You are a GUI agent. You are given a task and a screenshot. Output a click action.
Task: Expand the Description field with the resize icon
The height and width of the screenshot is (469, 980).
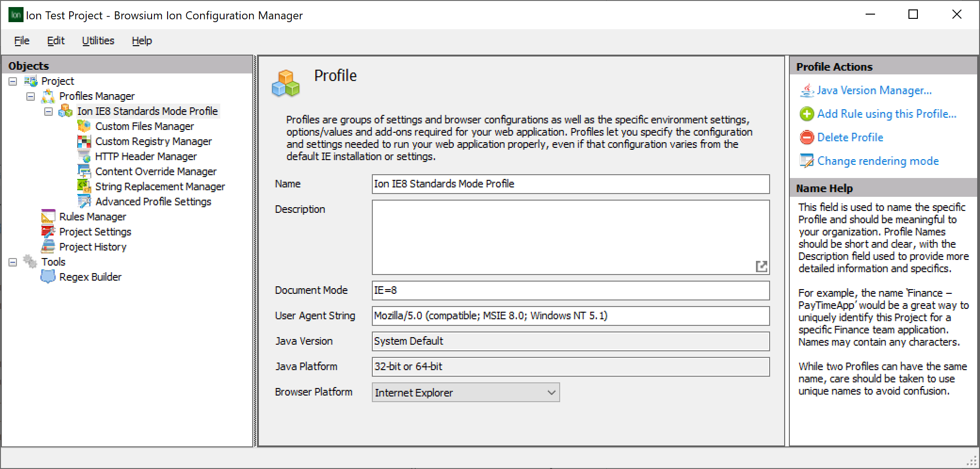762,267
